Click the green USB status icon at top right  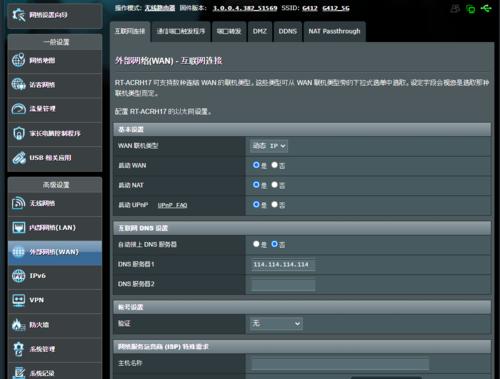tap(486, 8)
